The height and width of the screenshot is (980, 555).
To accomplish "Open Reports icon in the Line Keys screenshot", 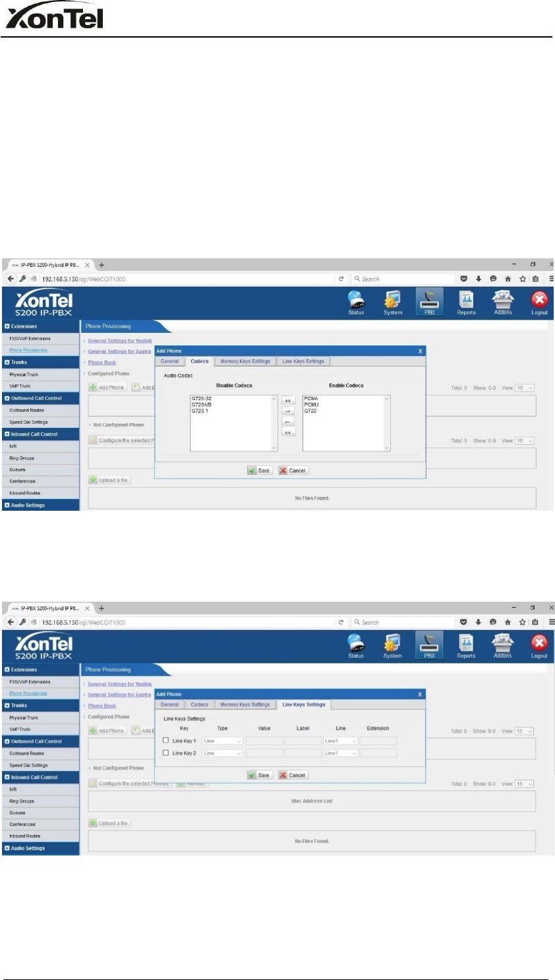I will tap(466, 645).
